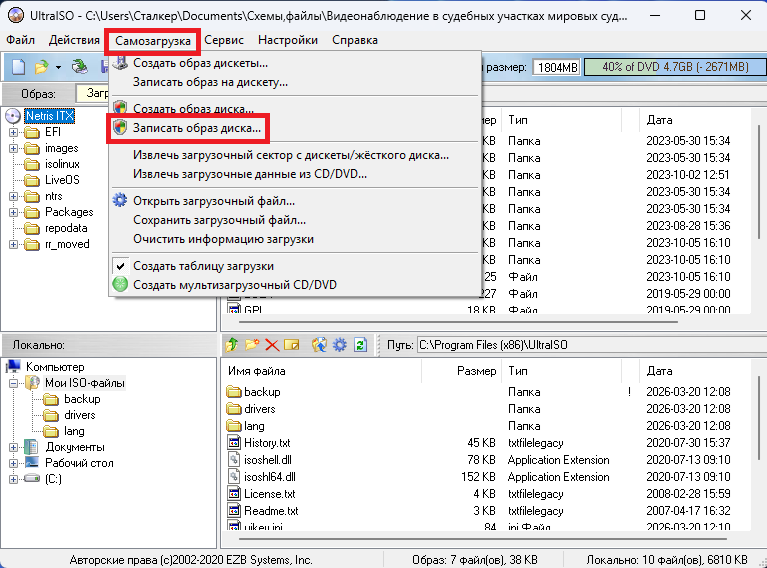Expand the Документы node

click(x=13, y=447)
